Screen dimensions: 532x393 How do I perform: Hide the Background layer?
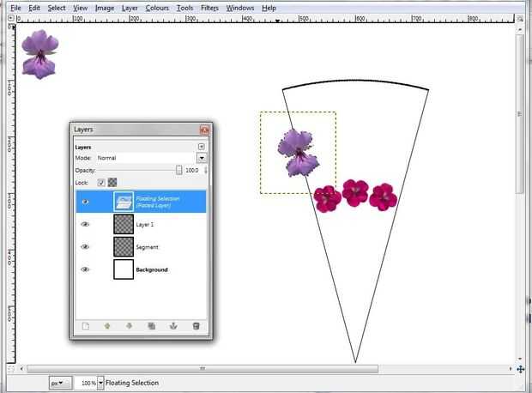coord(85,269)
